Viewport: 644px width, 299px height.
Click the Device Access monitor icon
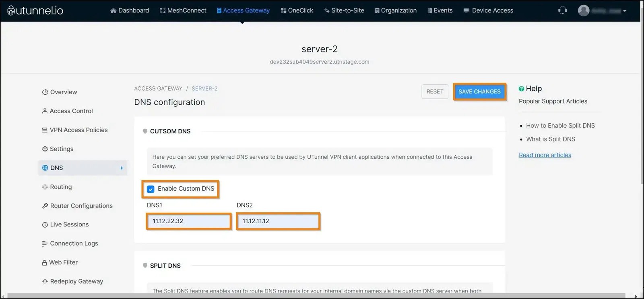pyautogui.click(x=466, y=10)
